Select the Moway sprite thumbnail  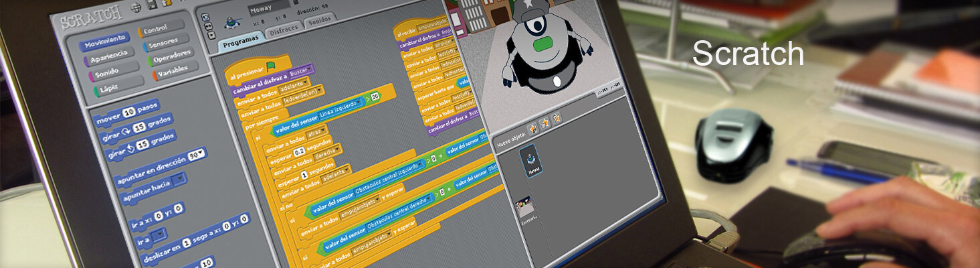(x=530, y=161)
